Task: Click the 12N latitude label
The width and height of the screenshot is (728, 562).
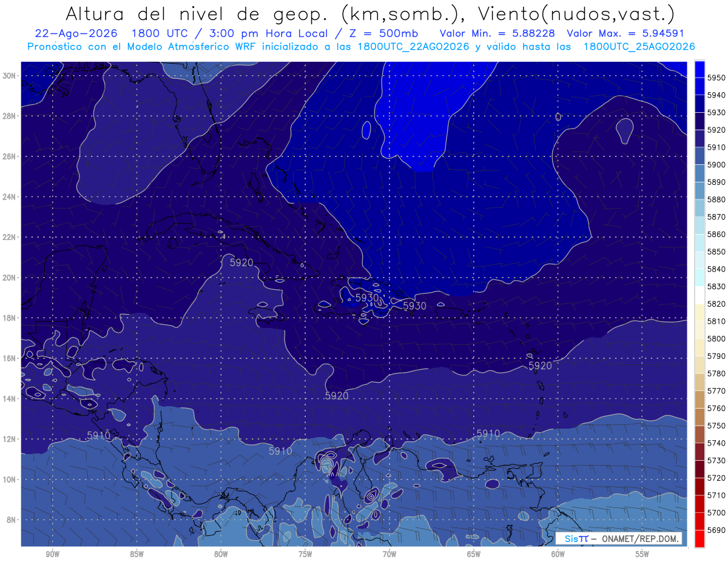Action: click(9, 439)
